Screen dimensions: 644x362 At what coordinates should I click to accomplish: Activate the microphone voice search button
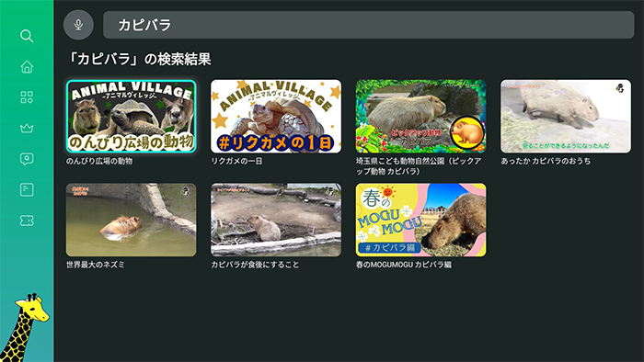pos(78,25)
